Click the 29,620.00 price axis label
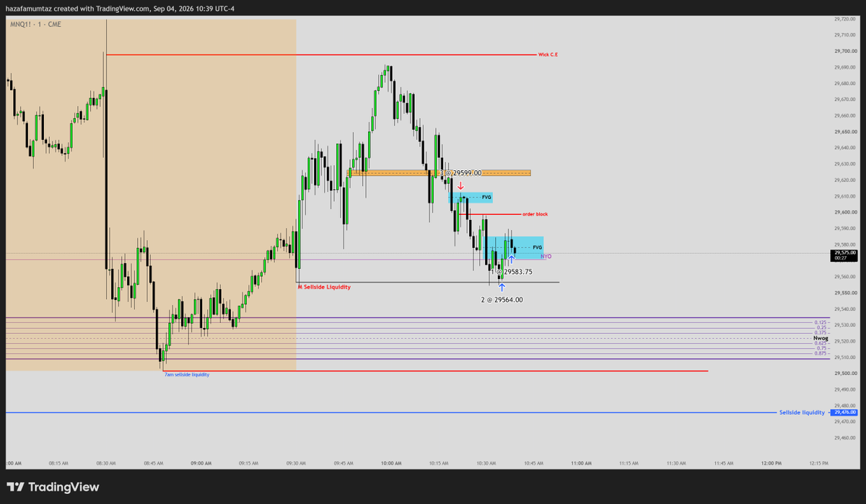This screenshot has width=866, height=504. click(x=844, y=180)
